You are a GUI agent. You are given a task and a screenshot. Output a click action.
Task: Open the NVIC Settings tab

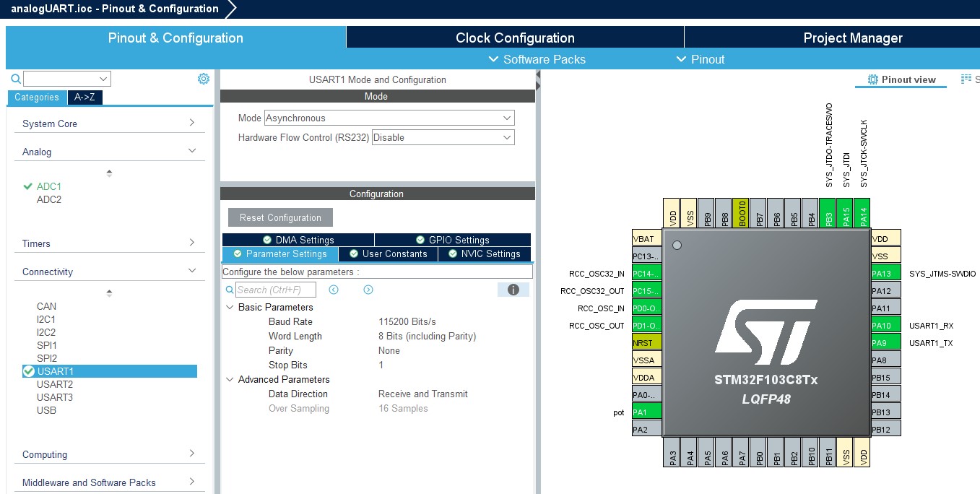coord(485,253)
